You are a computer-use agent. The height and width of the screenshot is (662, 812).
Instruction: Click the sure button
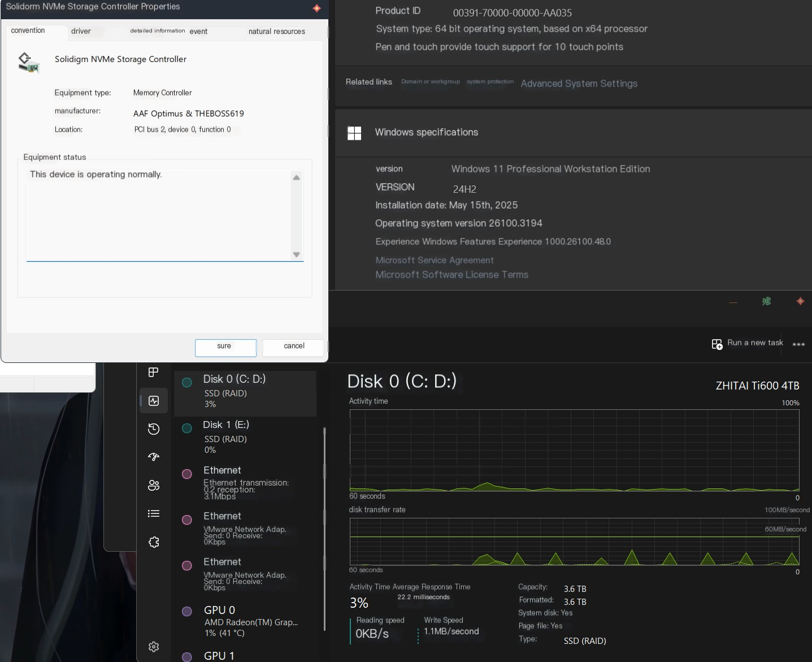225,347
